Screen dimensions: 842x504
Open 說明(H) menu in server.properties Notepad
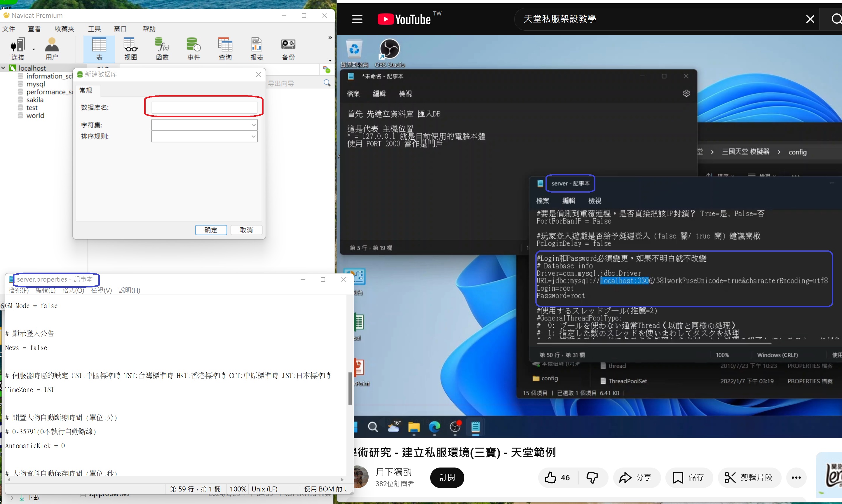(x=129, y=290)
